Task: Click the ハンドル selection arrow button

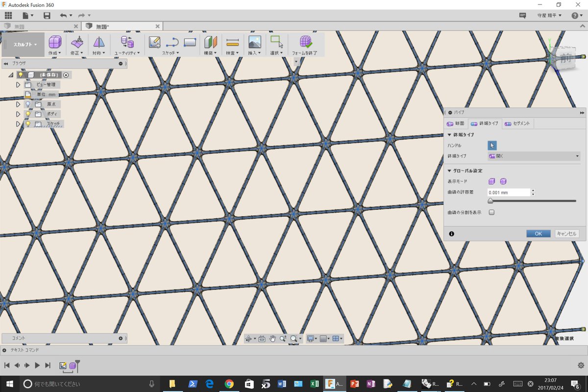Action: click(x=492, y=145)
